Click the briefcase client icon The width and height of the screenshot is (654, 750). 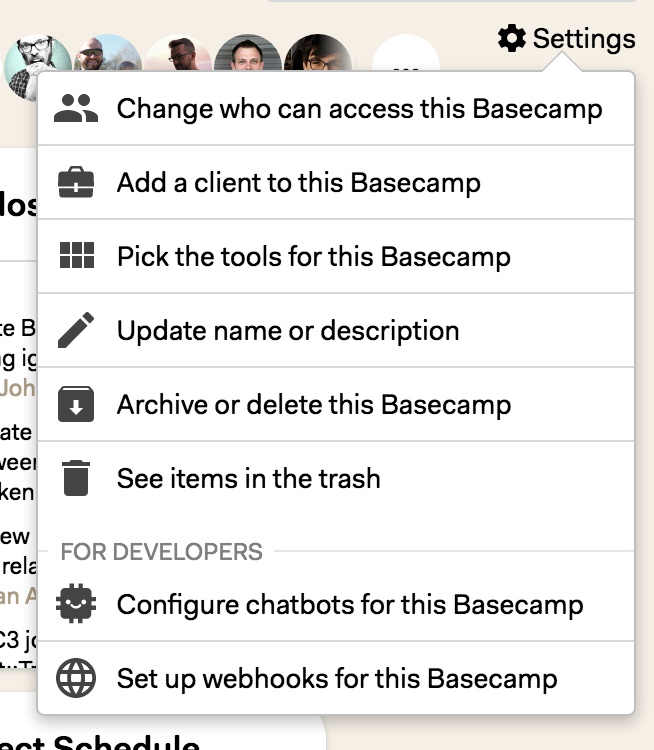[76, 182]
